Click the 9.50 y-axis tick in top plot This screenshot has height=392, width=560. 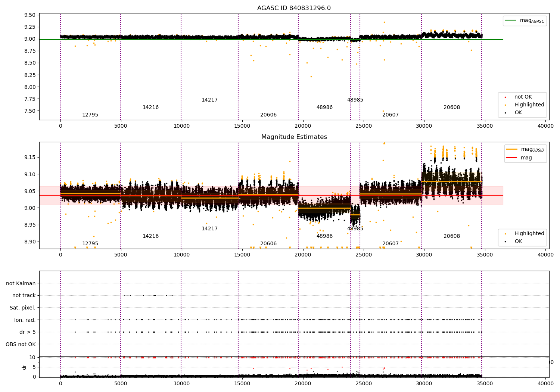[29, 15]
